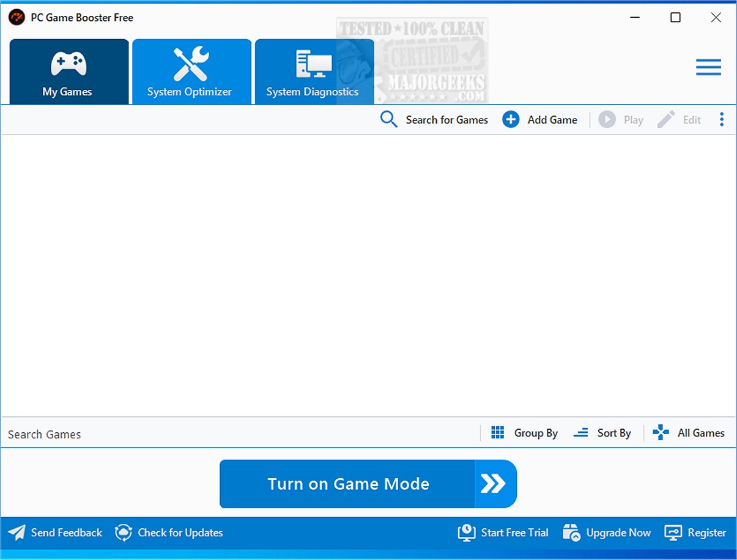Screen dimensions: 737x560
Task: Click the Send Feedback paper plane icon
Action: (x=17, y=532)
